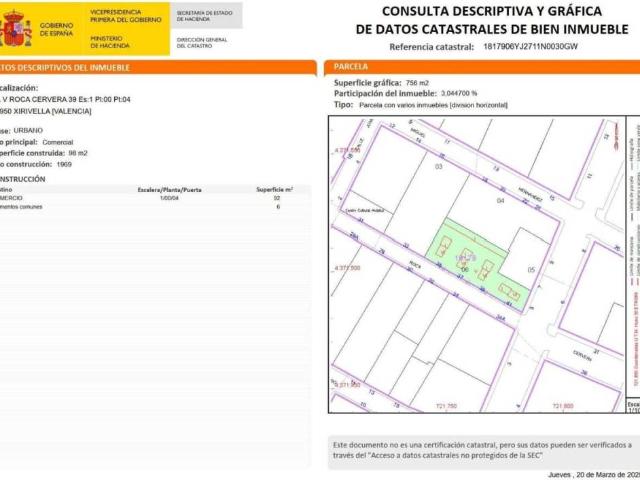This screenshot has width=640, height=480.
Task: Select table cell '1/00/04'
Action: [x=169, y=198]
